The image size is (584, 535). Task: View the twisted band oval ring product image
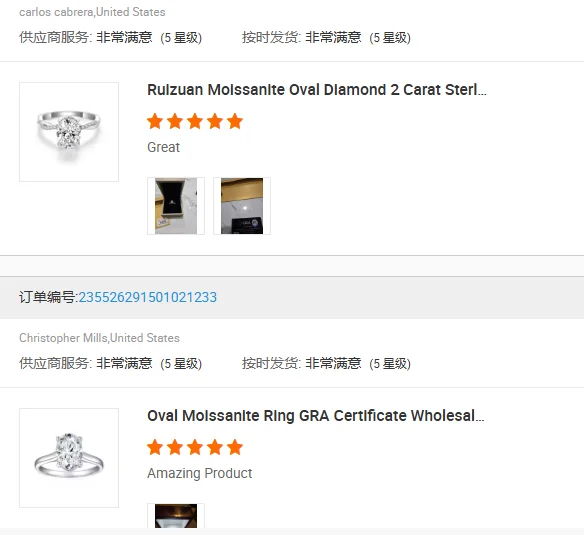69,132
